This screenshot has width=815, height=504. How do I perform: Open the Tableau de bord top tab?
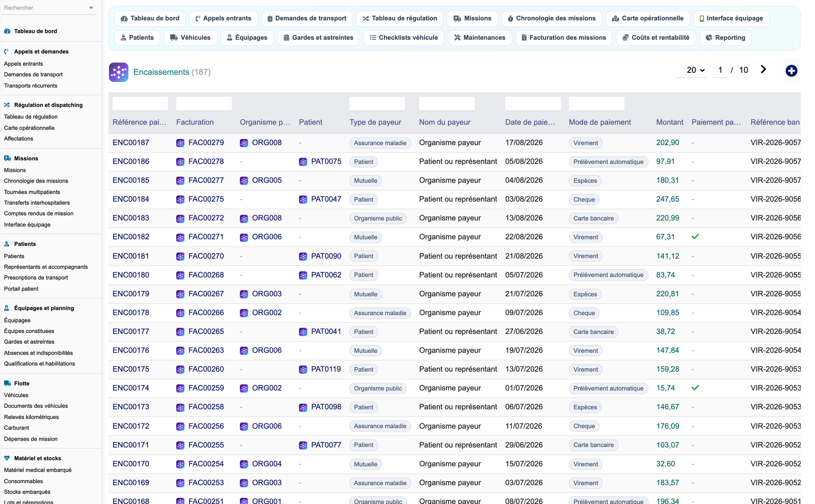coord(150,18)
